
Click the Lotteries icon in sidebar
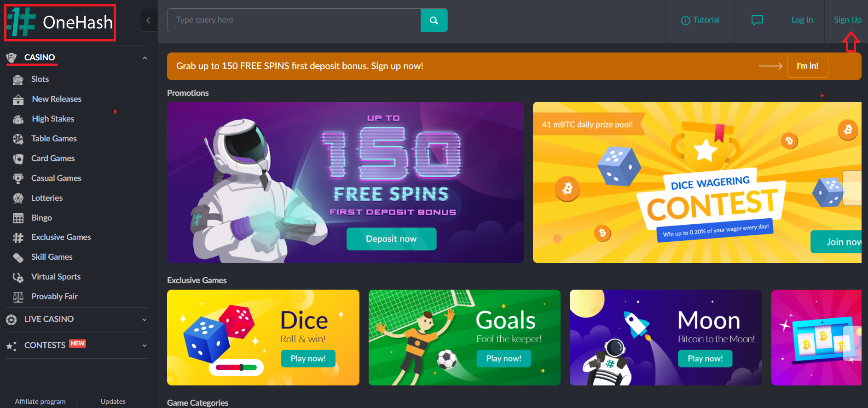pyautogui.click(x=18, y=198)
